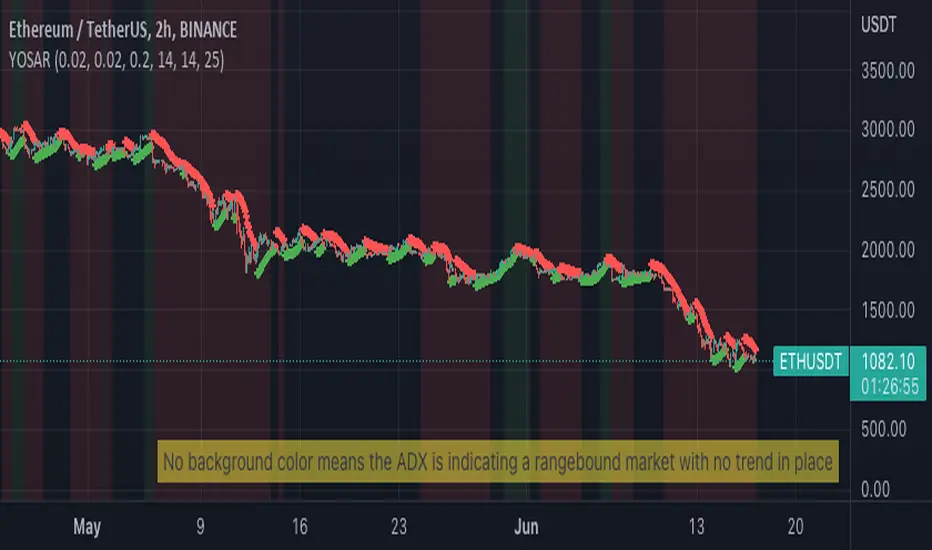
Task: Click the 500.00 price axis label
Action: [884, 429]
